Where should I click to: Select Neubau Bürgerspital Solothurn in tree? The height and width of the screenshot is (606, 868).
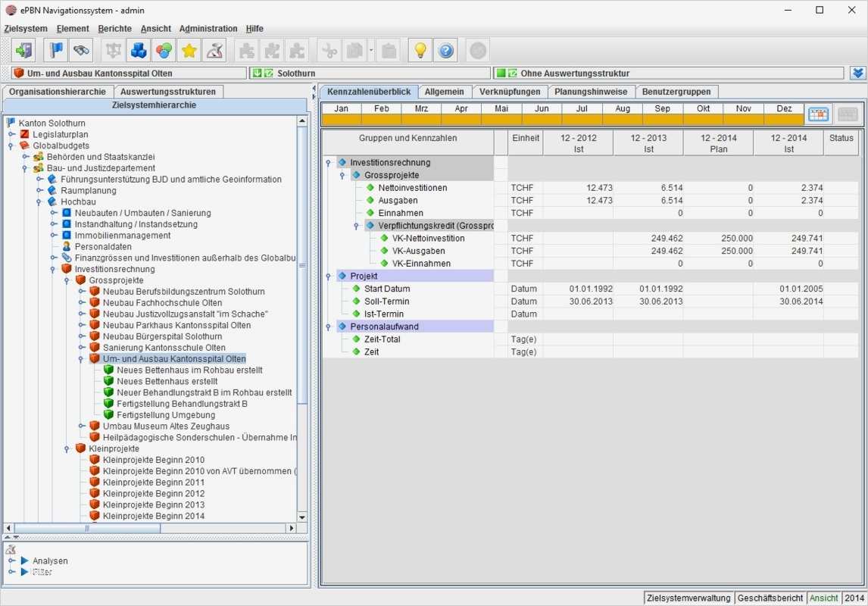(162, 336)
